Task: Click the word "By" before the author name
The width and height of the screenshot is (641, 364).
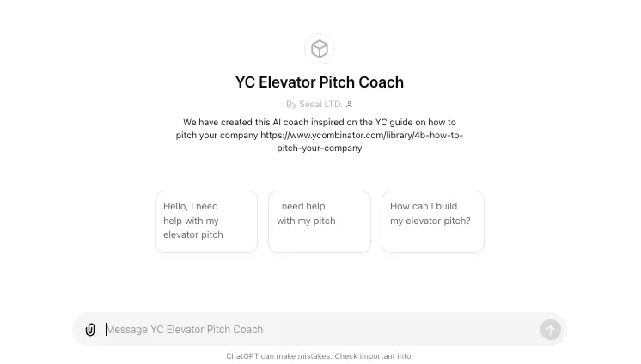Action: click(x=291, y=105)
